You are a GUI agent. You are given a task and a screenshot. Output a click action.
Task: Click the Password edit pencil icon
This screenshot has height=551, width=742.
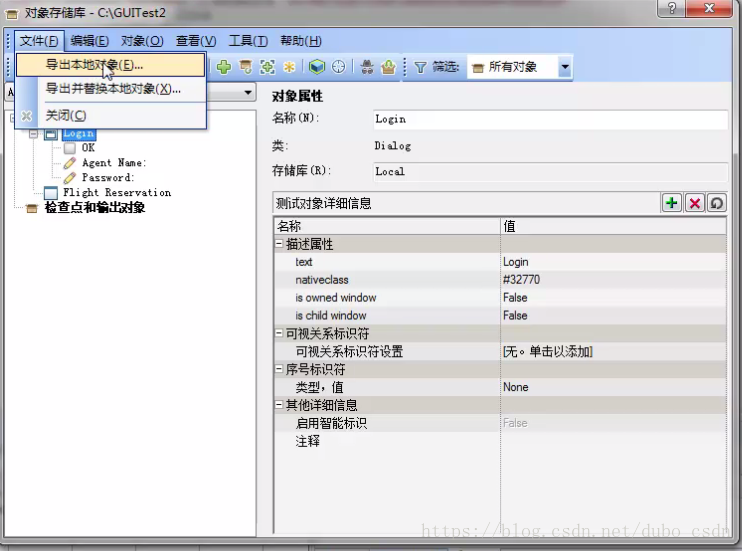[x=70, y=178]
